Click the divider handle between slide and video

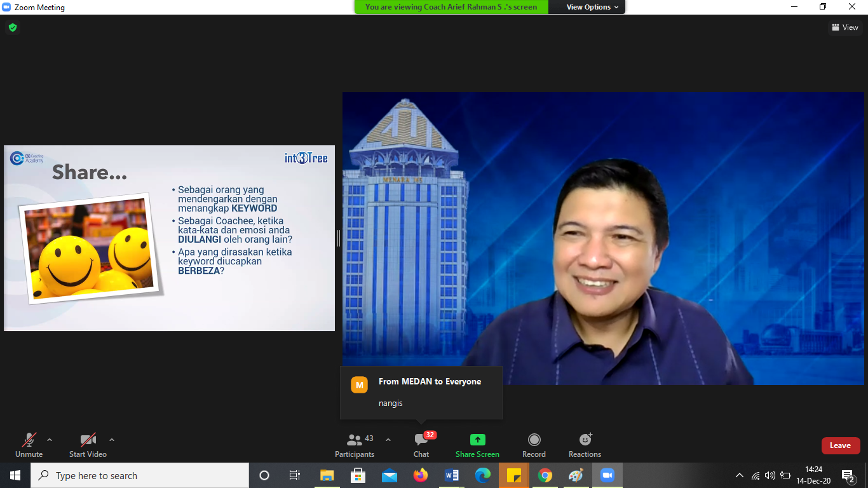tap(339, 238)
